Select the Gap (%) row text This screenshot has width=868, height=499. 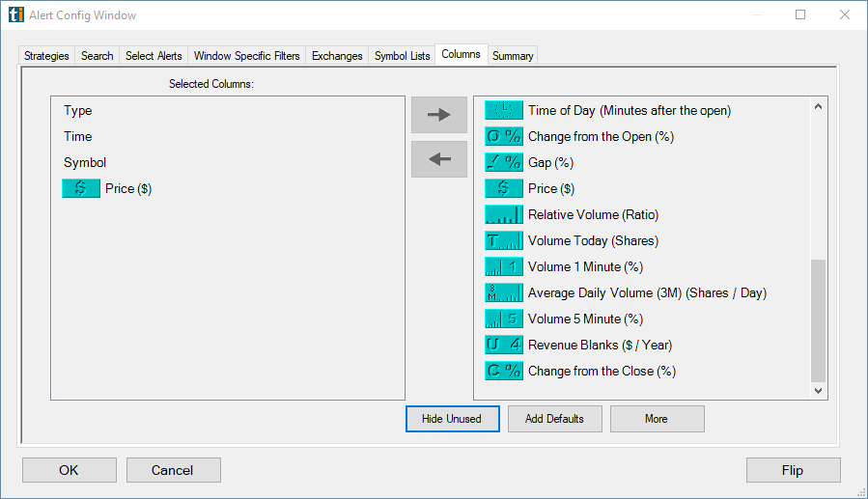point(550,162)
